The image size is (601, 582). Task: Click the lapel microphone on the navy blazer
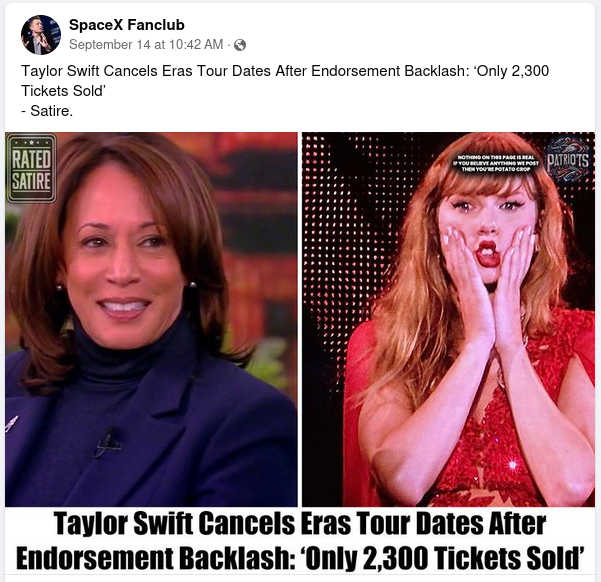tap(108, 442)
